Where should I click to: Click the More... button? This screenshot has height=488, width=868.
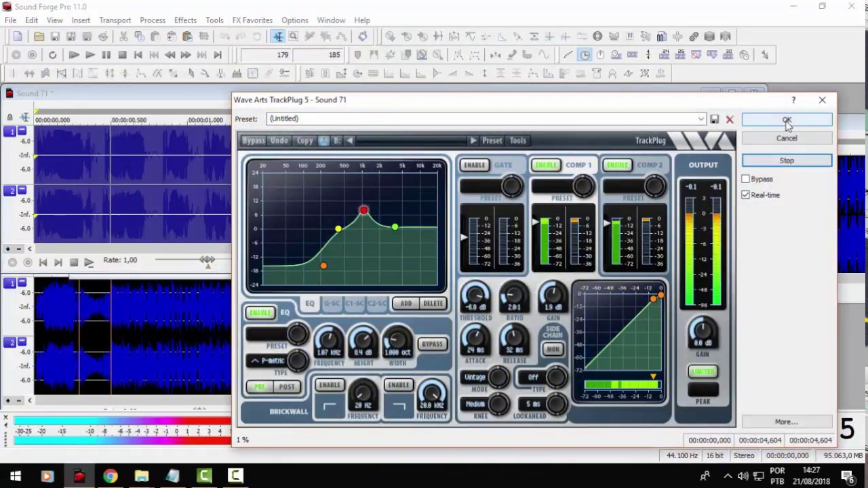(x=787, y=422)
